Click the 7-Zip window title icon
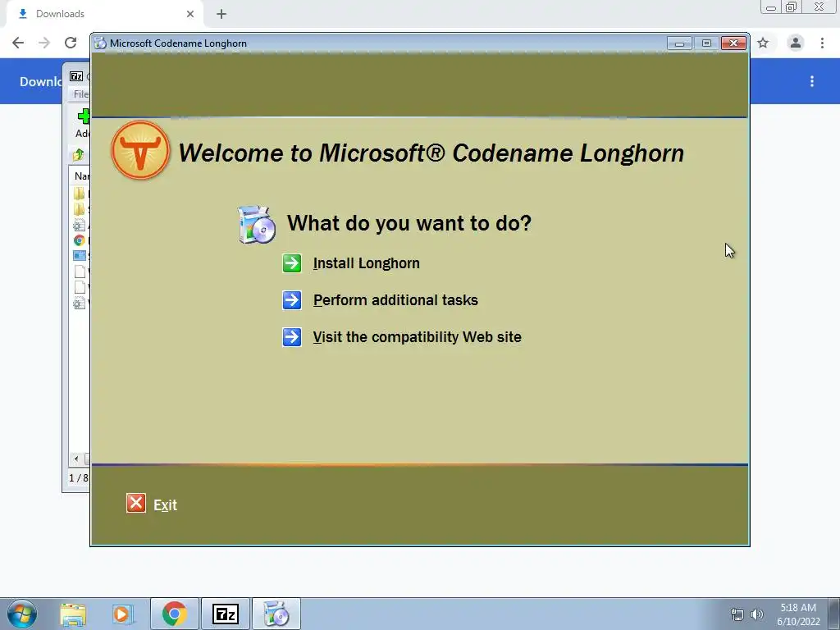This screenshot has height=630, width=840. (x=76, y=76)
